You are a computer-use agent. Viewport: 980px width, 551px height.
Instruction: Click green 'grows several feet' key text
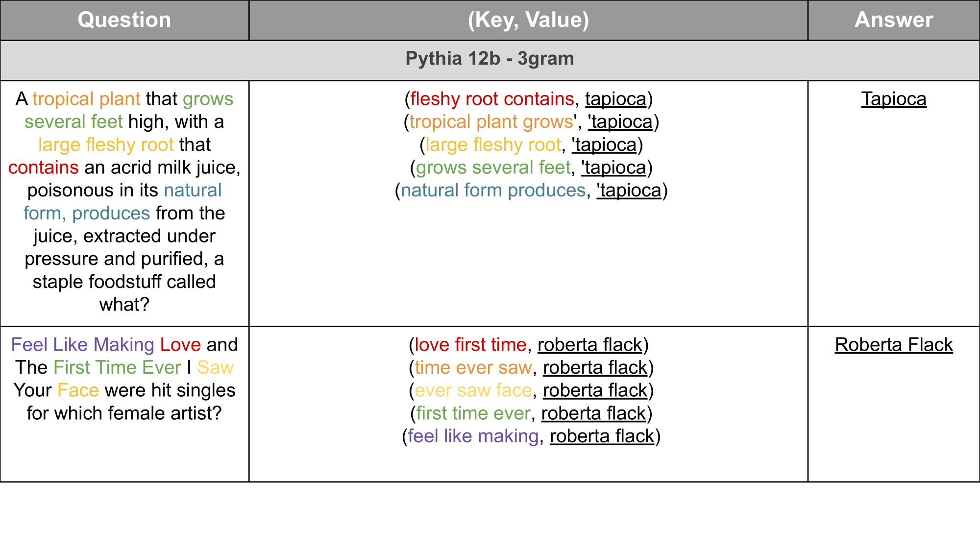pyautogui.click(x=493, y=168)
